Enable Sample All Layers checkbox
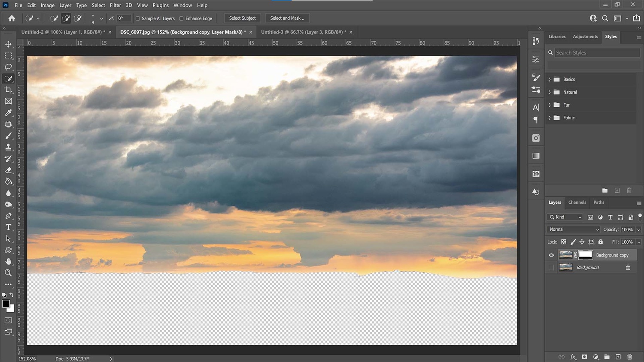 [138, 18]
